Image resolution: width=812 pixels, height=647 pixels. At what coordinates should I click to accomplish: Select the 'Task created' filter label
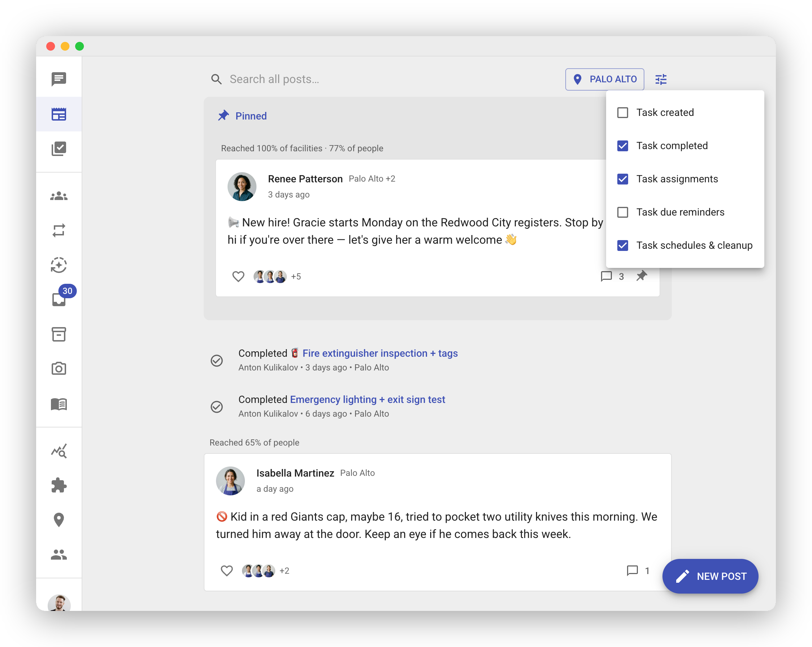pyautogui.click(x=665, y=113)
